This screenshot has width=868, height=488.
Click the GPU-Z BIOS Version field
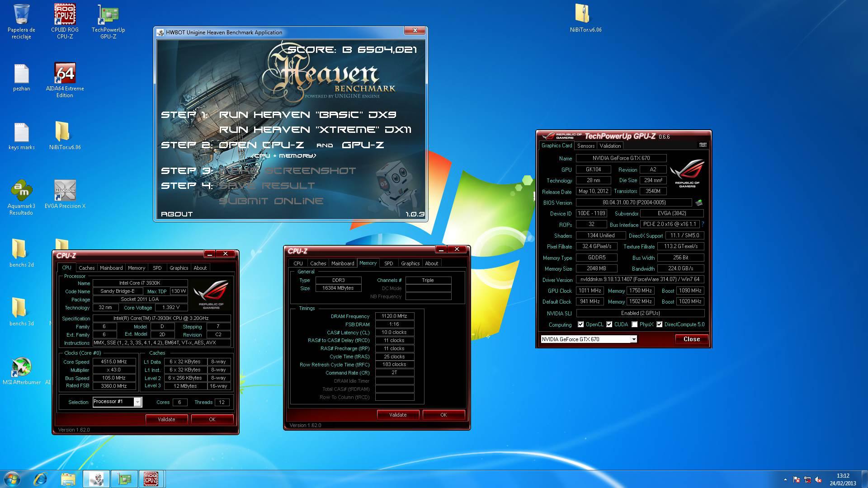(634, 202)
